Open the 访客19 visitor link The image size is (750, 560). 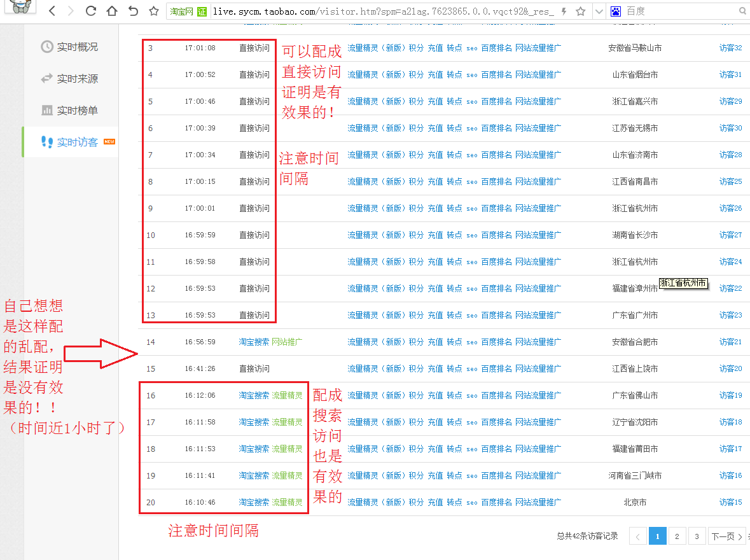730,396
